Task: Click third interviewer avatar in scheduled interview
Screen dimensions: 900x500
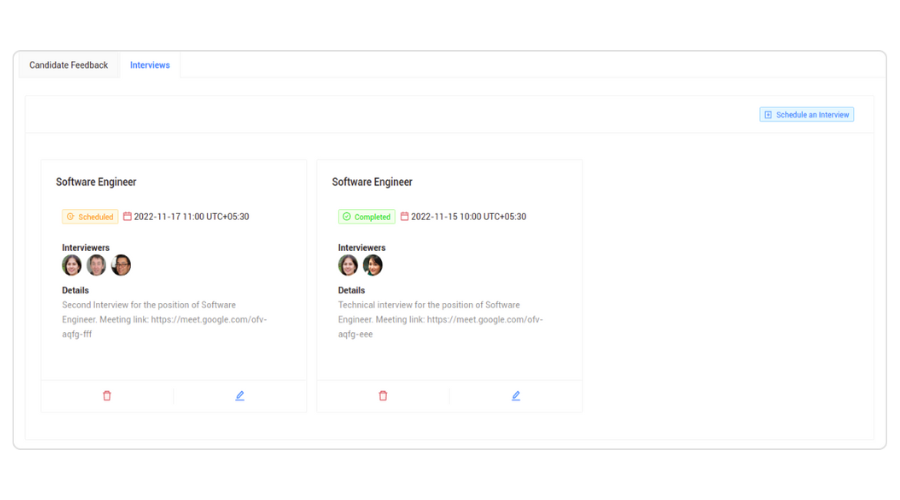Action: pyautogui.click(x=121, y=265)
